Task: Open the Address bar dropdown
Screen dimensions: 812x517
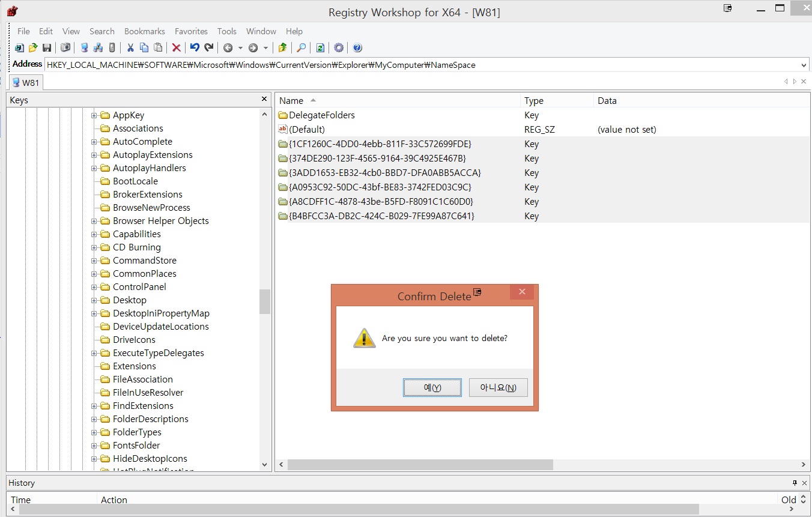Action: point(804,65)
